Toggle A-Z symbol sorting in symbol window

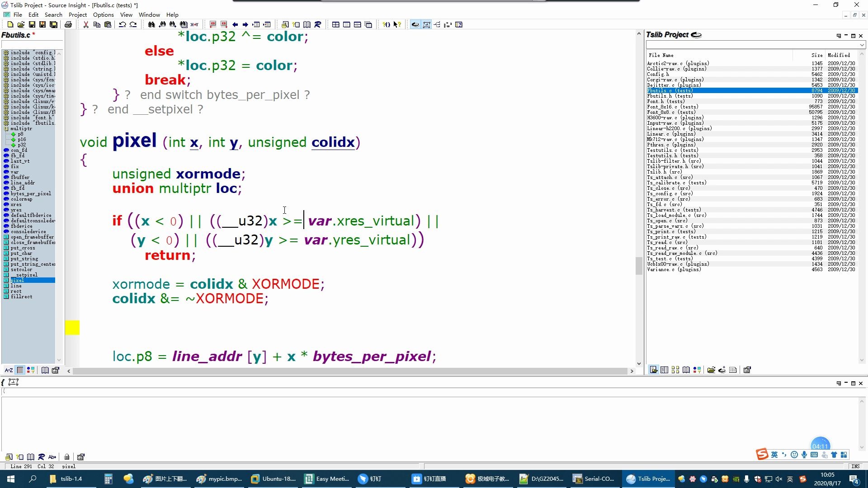click(x=9, y=370)
